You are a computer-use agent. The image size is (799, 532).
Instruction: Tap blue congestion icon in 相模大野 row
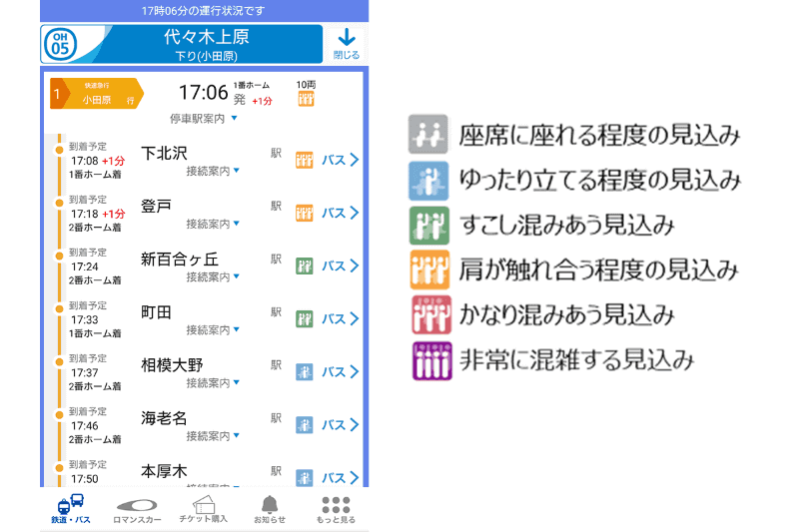coord(305,372)
